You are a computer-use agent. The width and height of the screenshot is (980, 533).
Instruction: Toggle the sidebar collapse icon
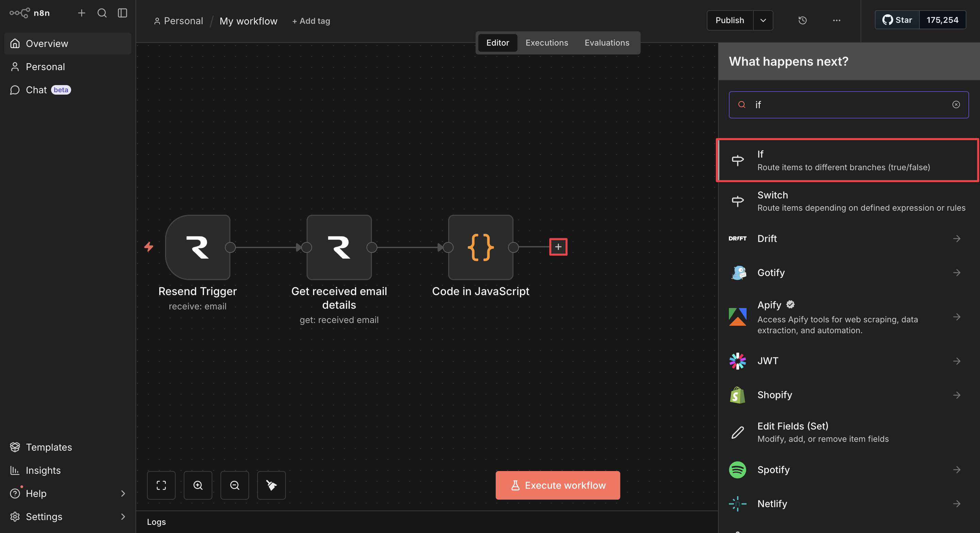pyautogui.click(x=122, y=13)
